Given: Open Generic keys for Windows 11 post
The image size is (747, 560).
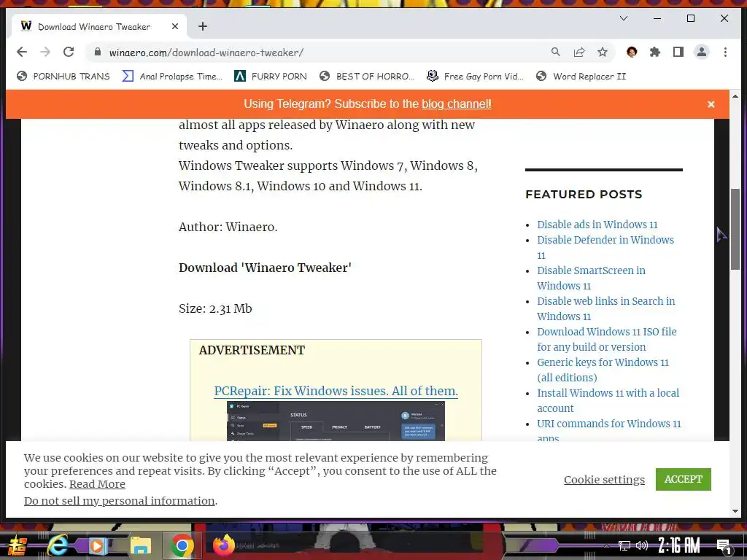Looking at the screenshot, I should [x=603, y=370].
